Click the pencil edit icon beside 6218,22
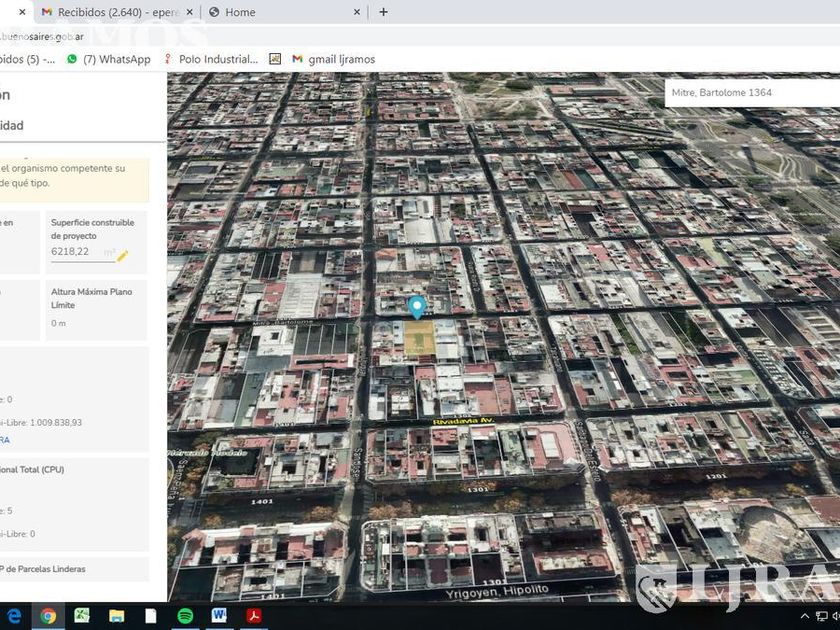This screenshot has height=630, width=840. [123, 256]
